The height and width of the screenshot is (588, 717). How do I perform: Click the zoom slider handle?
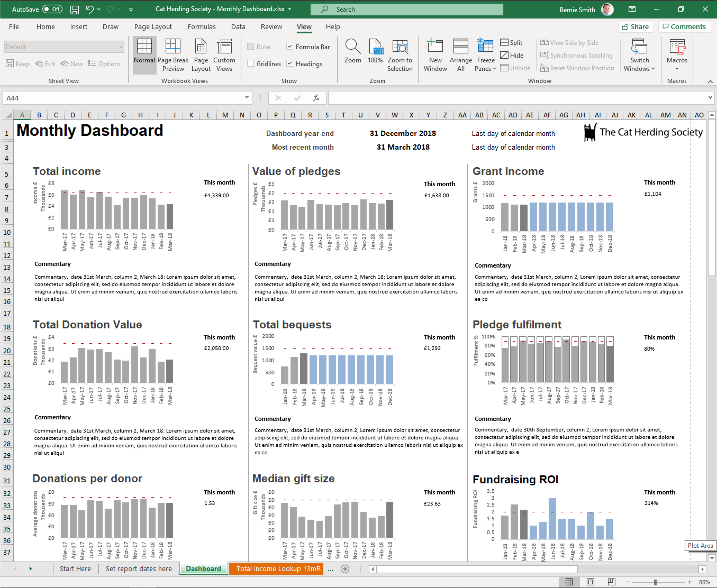[x=655, y=582]
